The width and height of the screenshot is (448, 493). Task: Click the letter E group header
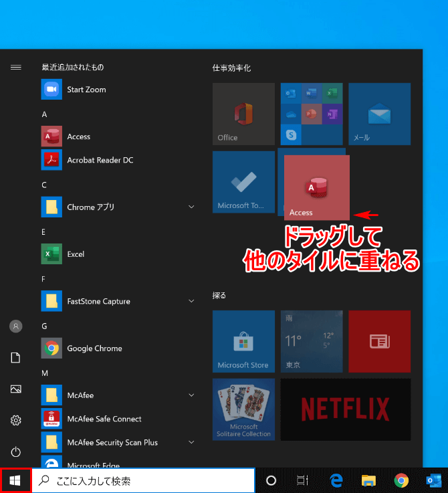tap(43, 232)
